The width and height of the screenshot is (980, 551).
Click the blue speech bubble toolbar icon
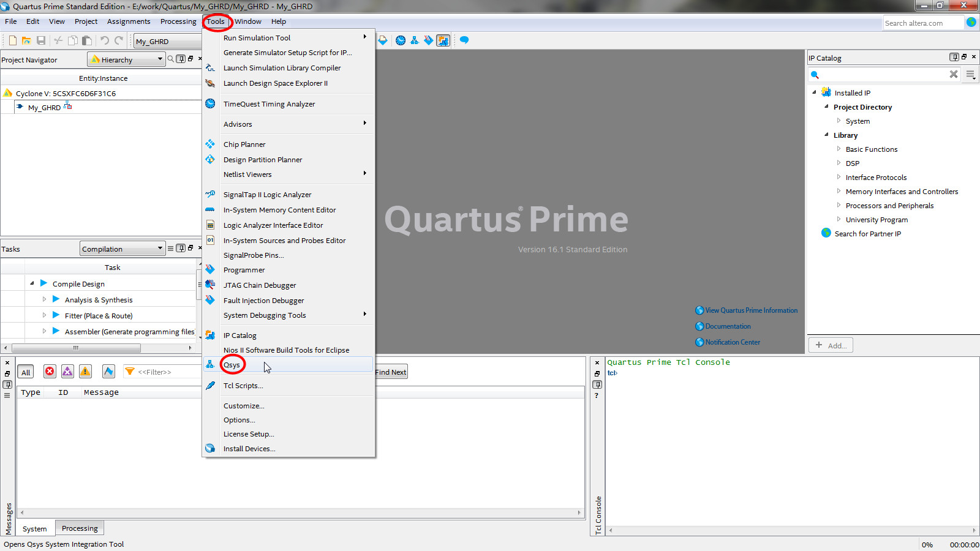(x=464, y=40)
